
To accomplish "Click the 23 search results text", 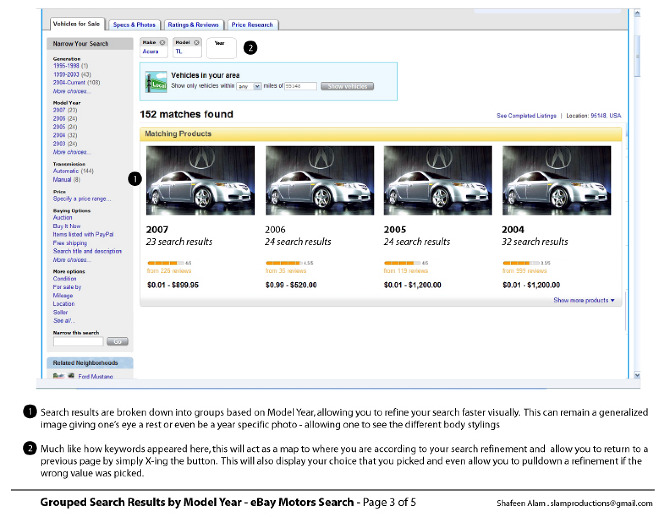I will [179, 242].
